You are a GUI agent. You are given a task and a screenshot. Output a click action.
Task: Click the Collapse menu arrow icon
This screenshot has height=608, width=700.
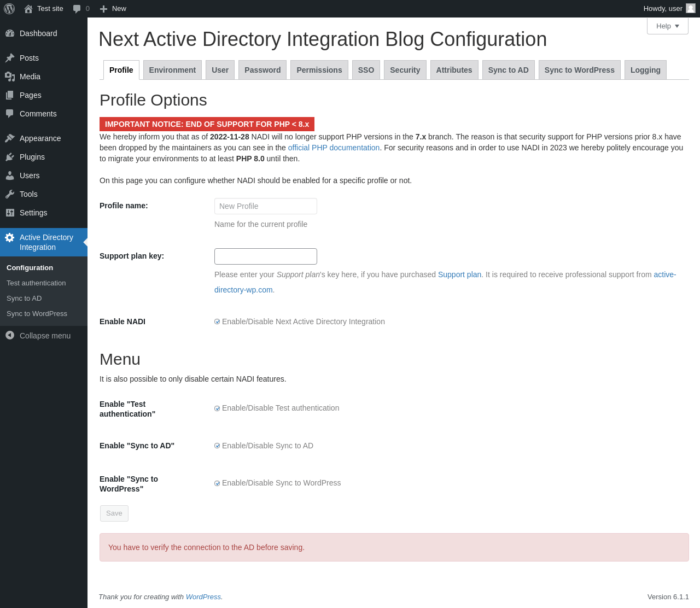10,335
